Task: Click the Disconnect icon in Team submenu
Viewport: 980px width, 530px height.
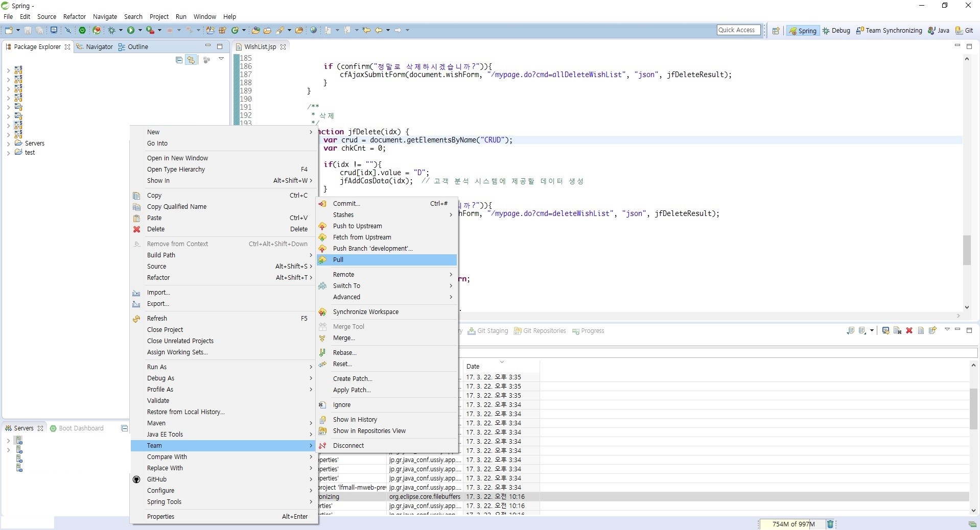Action: click(322, 446)
